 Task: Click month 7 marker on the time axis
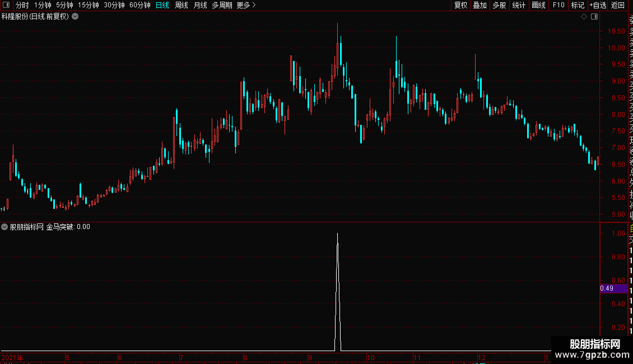click(x=181, y=357)
